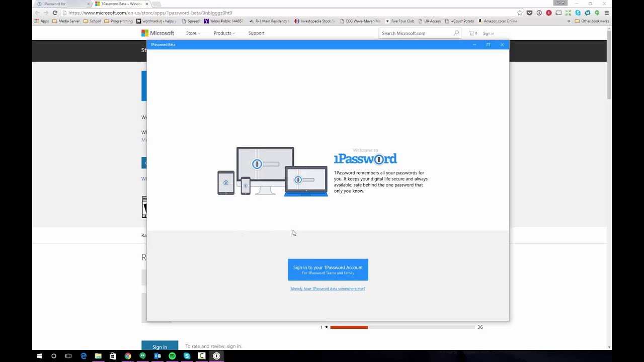Click the Chrome address bar URL
This screenshot has height=362, width=644.
(150, 13)
